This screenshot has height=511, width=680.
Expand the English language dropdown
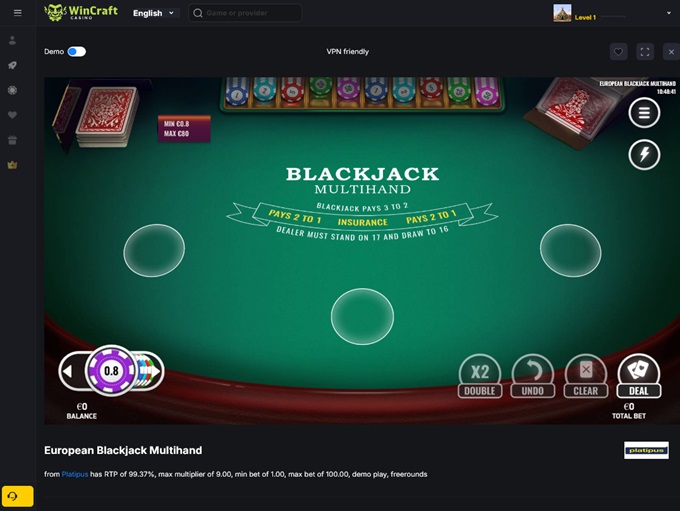[154, 13]
